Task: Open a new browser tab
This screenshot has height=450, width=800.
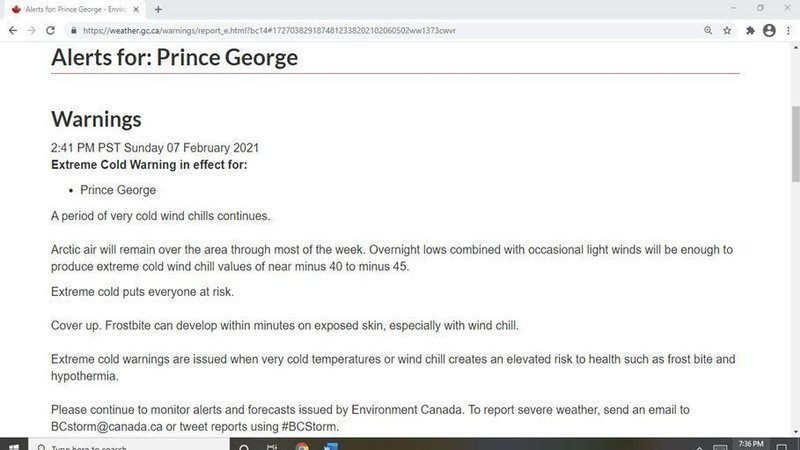Action: coord(158,9)
